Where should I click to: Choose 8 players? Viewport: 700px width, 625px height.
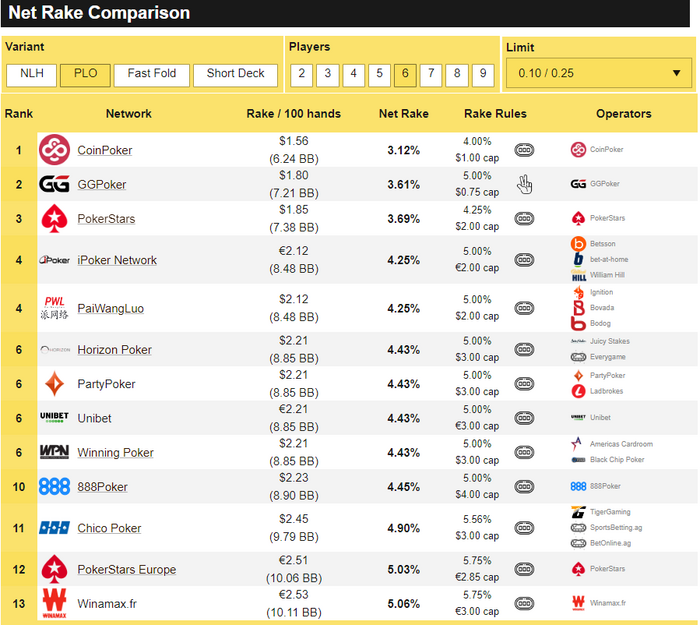click(457, 75)
